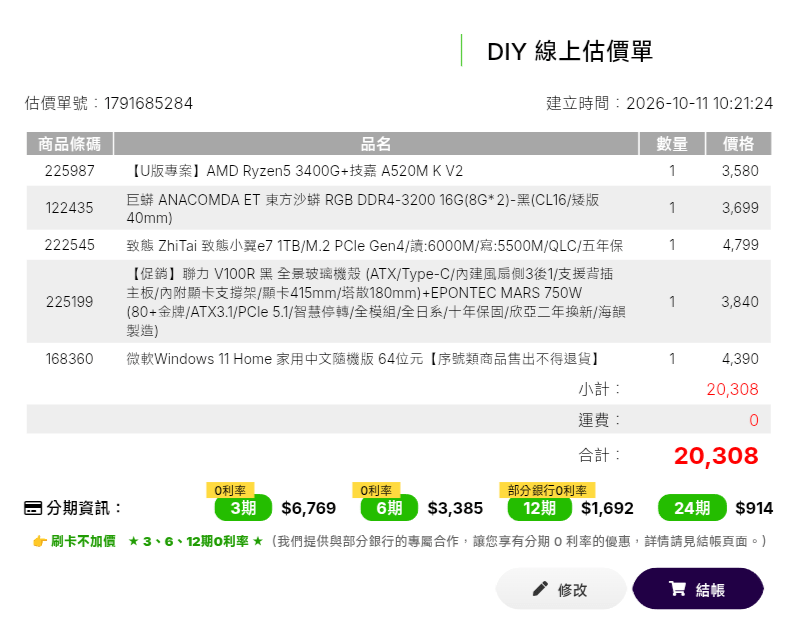Viewport: 798px width, 633px height.
Task: Click product code 225987
Action: [x=70, y=171]
